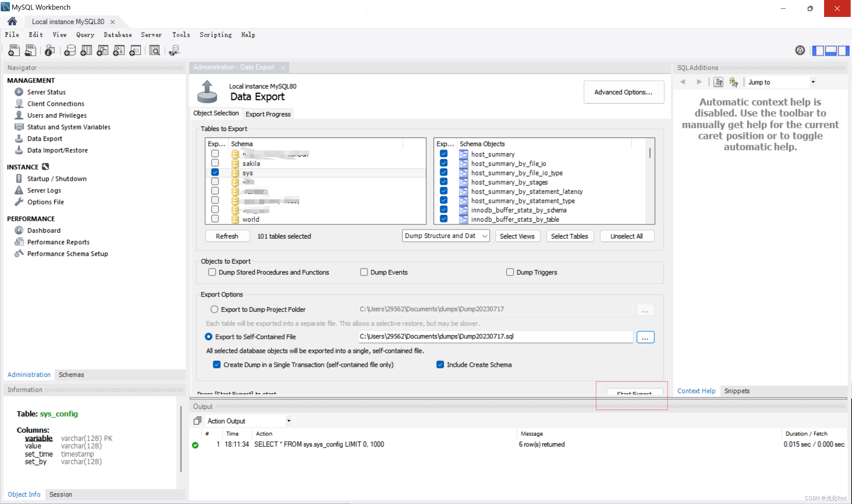Open an SQL script file from toolbar
The image size is (852, 504).
pos(30,50)
